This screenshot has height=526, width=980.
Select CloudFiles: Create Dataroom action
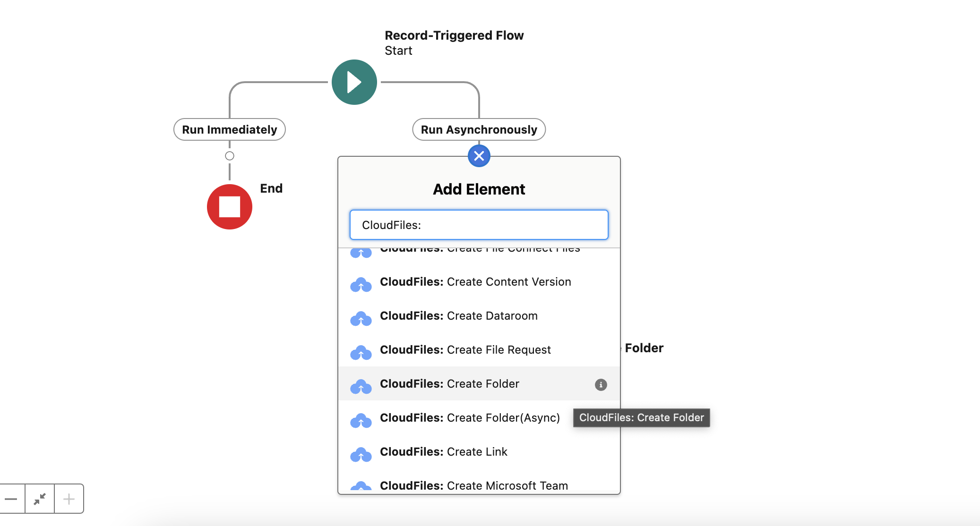point(459,316)
